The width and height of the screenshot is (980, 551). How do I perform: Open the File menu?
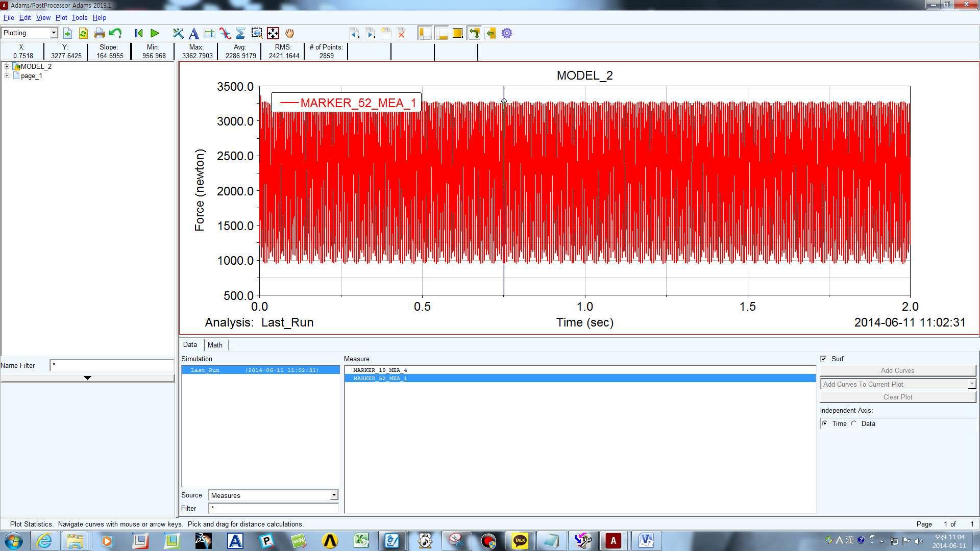pos(9,17)
